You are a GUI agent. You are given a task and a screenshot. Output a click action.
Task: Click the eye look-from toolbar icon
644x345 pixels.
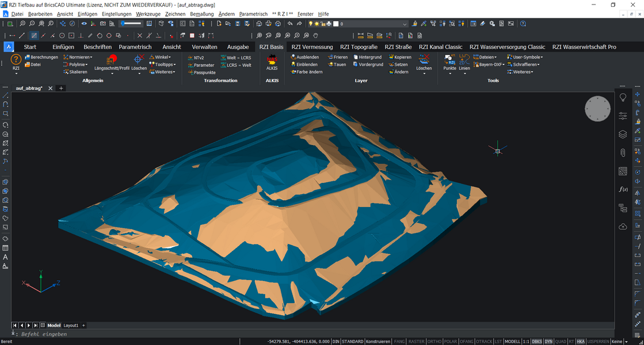(84, 24)
